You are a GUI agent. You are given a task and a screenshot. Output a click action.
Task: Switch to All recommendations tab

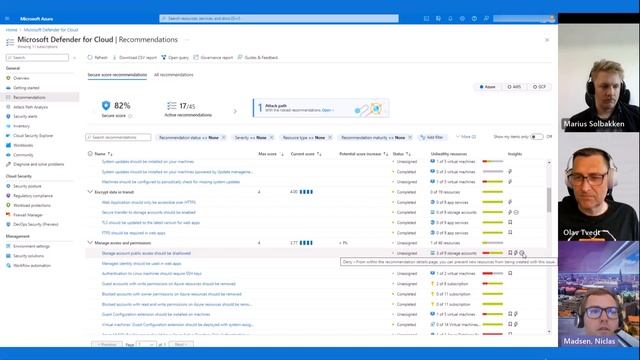pos(174,75)
